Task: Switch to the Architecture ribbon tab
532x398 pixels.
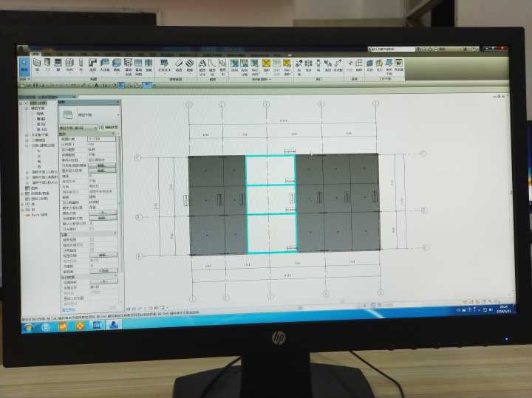Action: 35,55
